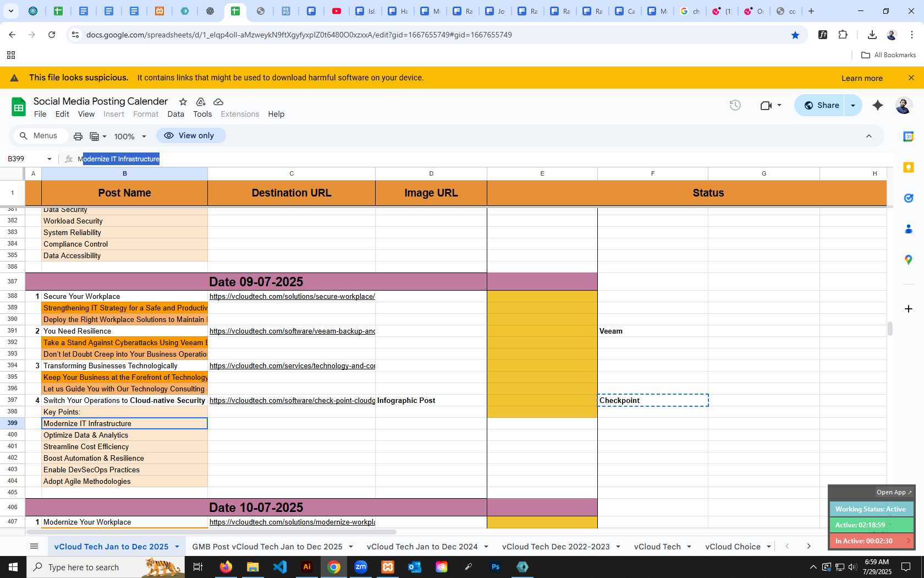Reload the current page
Viewport: 924px width, 578px height.
point(52,35)
